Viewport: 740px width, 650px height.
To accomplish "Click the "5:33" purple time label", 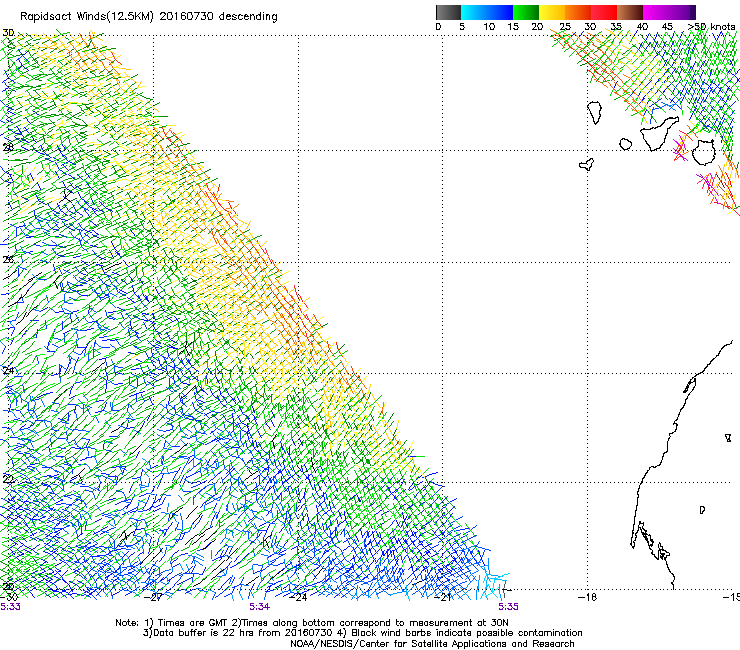I will [x=10, y=607].
